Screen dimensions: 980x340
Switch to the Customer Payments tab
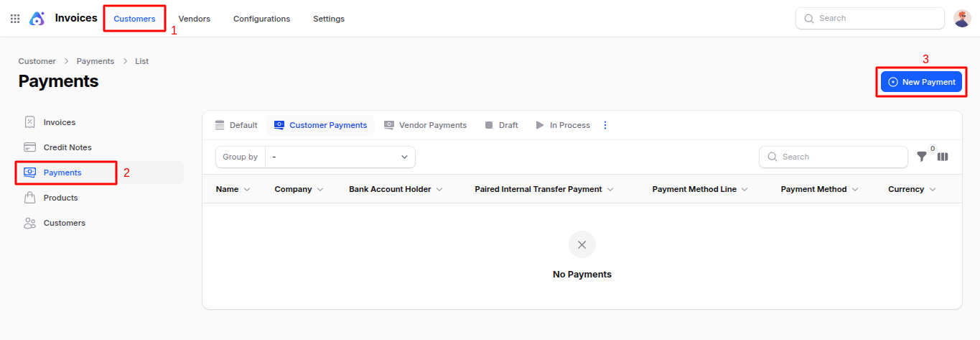click(x=320, y=125)
